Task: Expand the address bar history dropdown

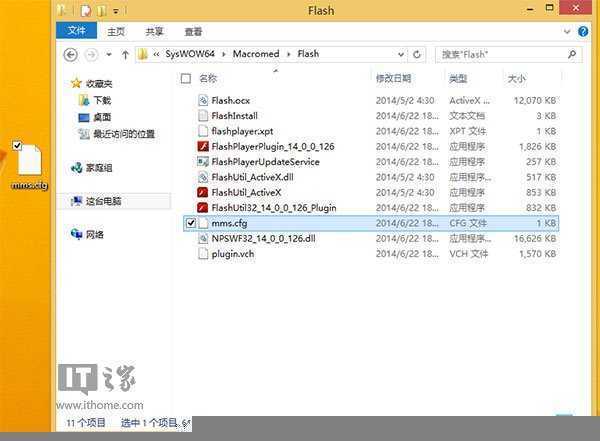Action: (x=401, y=54)
